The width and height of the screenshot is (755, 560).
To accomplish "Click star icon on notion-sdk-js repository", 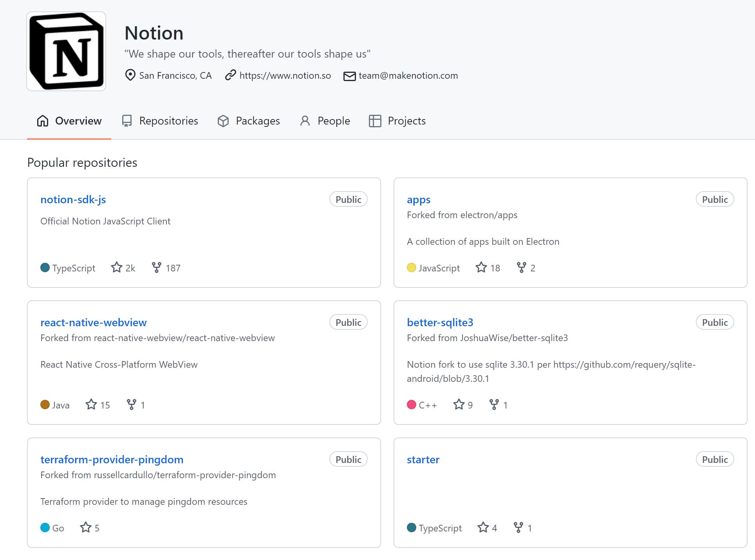I will pos(116,267).
